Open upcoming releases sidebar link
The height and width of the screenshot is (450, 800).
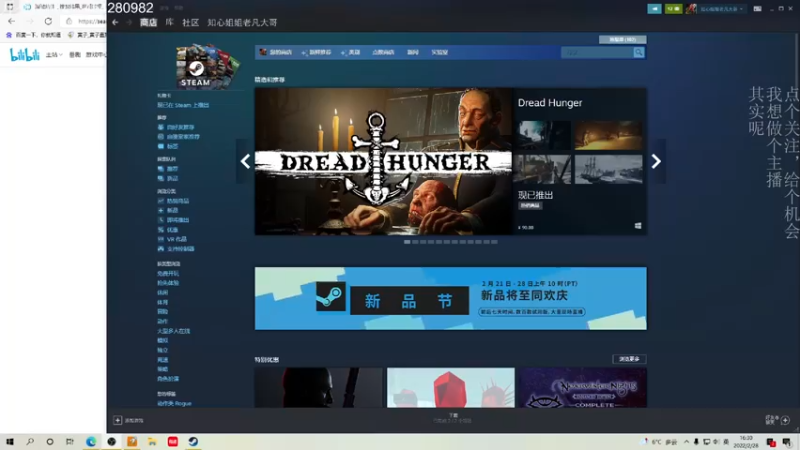pos(173,220)
